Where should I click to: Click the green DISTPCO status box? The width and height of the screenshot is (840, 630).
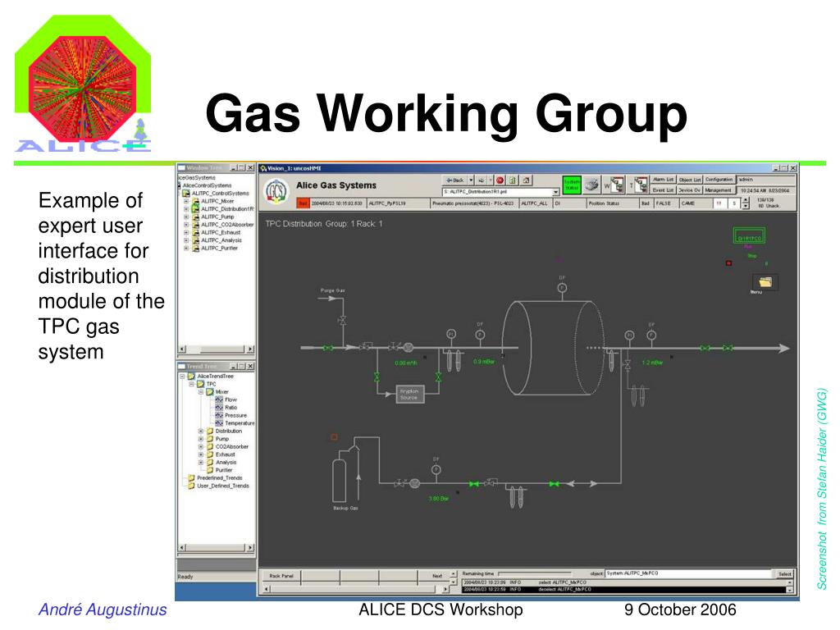pyautogui.click(x=750, y=235)
